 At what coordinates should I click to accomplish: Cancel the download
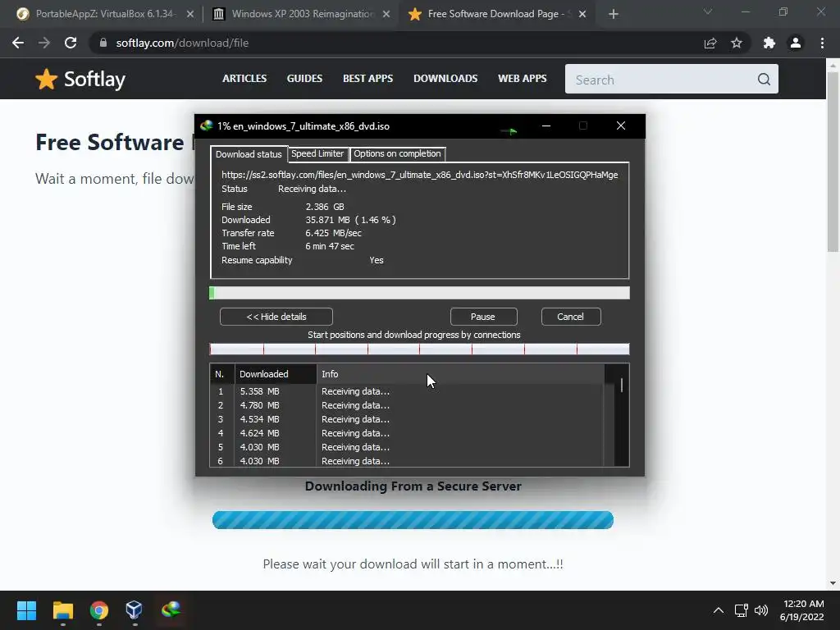pos(571,317)
